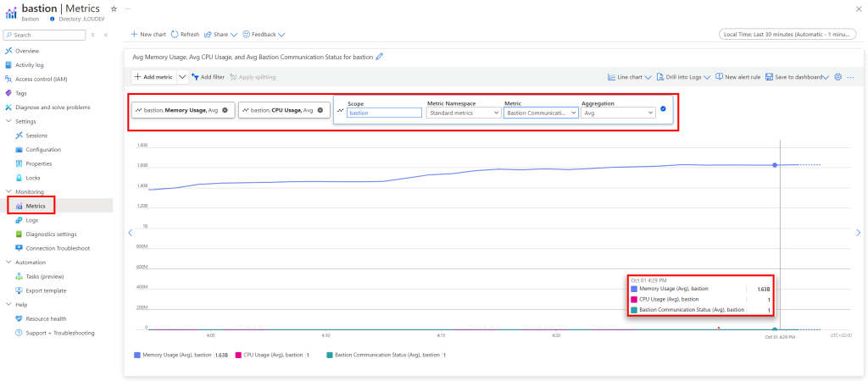Open Connection Troubleshoot

click(58, 248)
